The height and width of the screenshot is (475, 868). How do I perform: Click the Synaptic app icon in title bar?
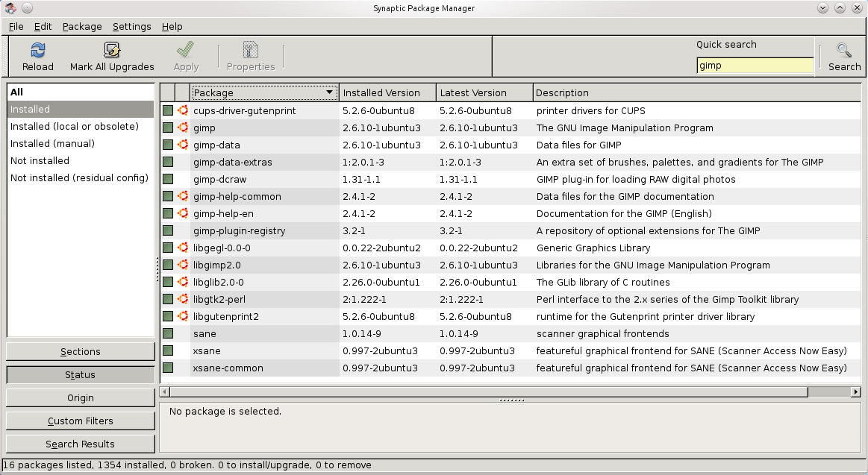(10, 8)
